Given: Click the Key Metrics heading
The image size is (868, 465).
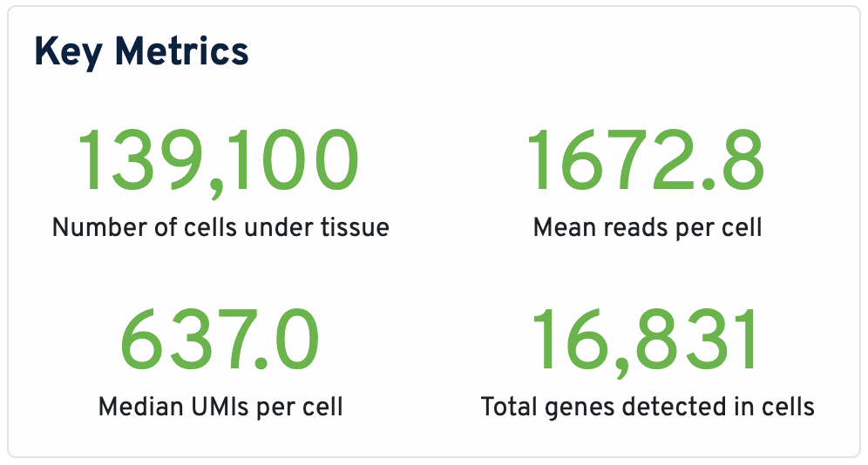Looking at the screenshot, I should pos(141,53).
